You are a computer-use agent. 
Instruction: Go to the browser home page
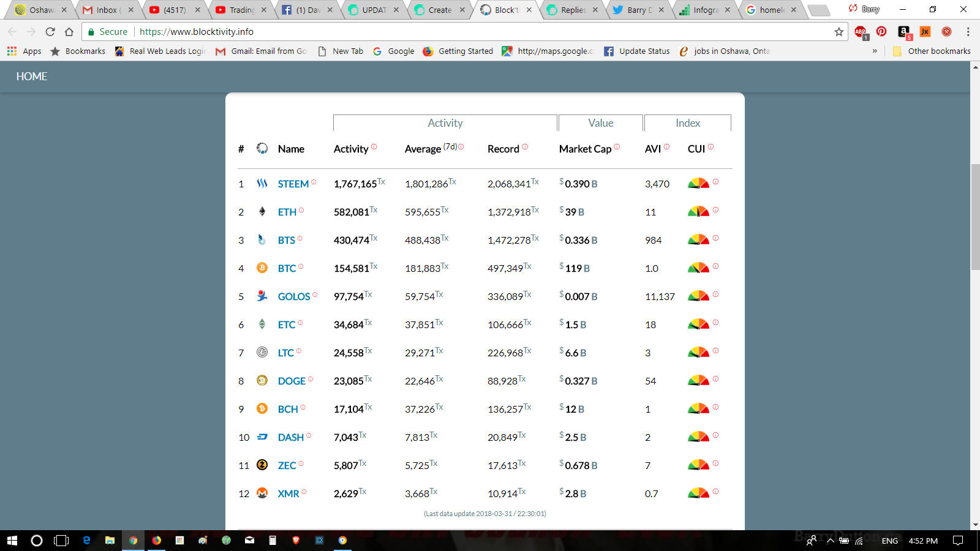pyautogui.click(x=69, y=32)
